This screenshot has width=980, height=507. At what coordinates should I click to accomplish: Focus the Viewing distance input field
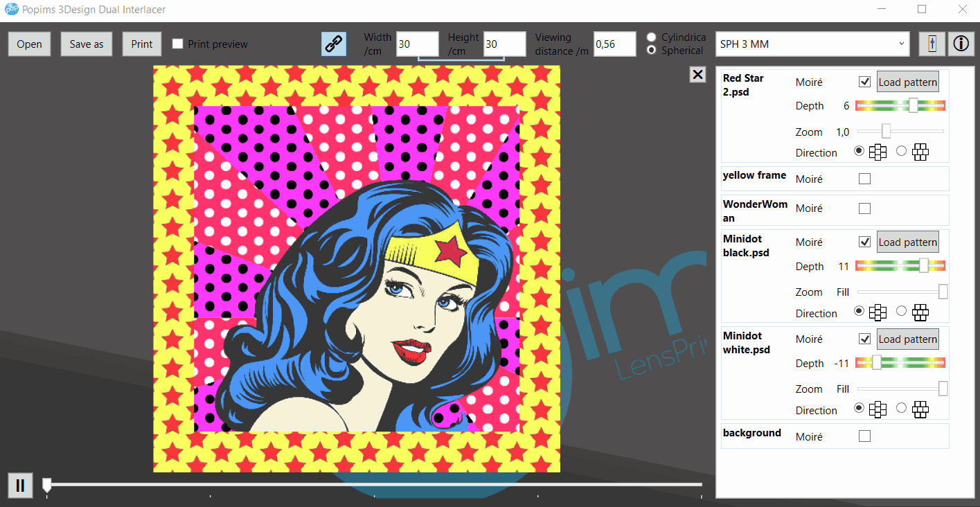click(615, 44)
